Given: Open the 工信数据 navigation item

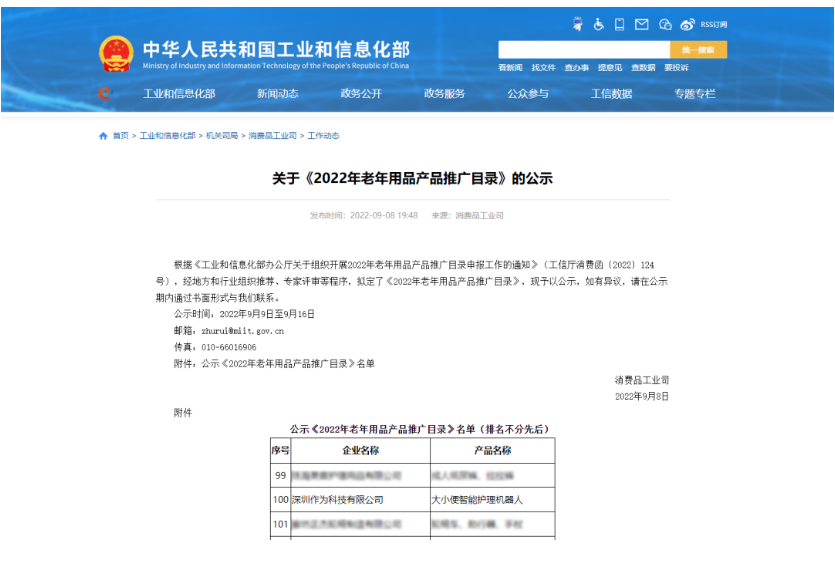Looking at the screenshot, I should [611, 94].
